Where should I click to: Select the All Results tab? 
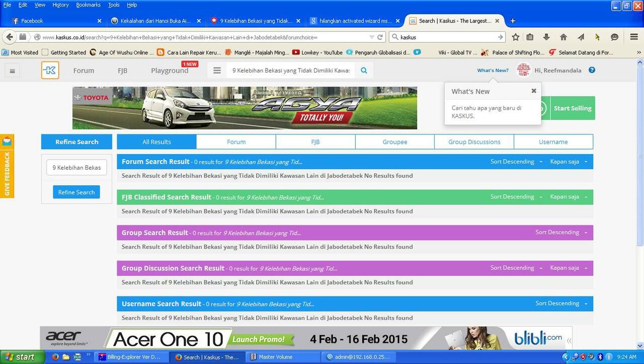(156, 141)
